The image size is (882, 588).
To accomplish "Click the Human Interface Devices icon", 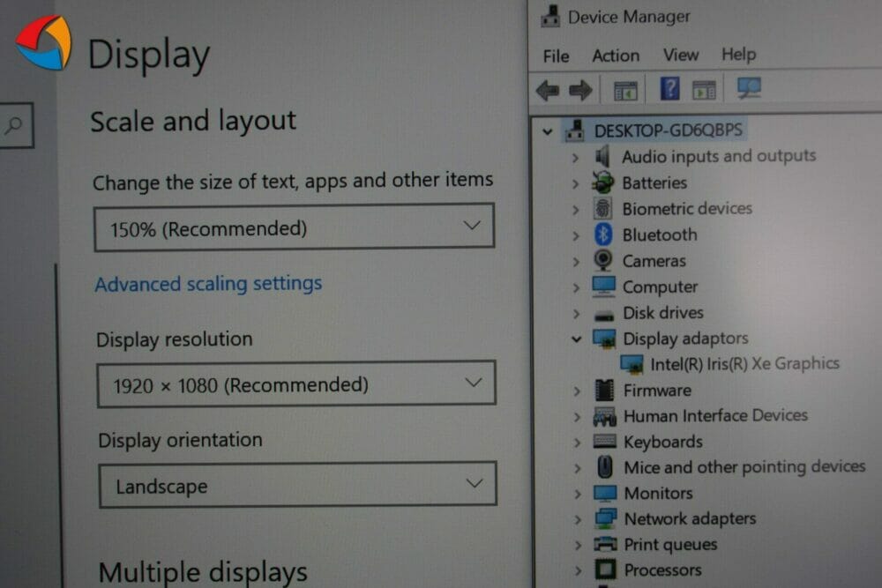I will click(605, 416).
